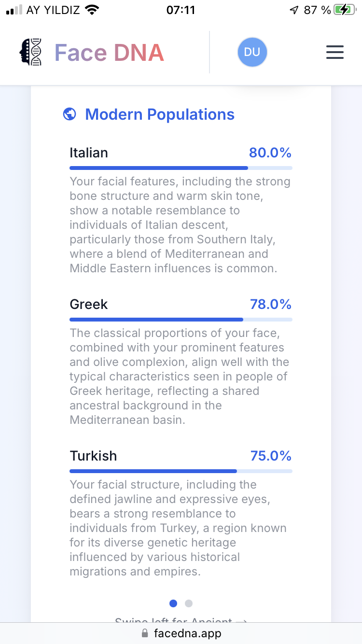
Task: Select the Greek population heading
Action: pyautogui.click(x=89, y=304)
